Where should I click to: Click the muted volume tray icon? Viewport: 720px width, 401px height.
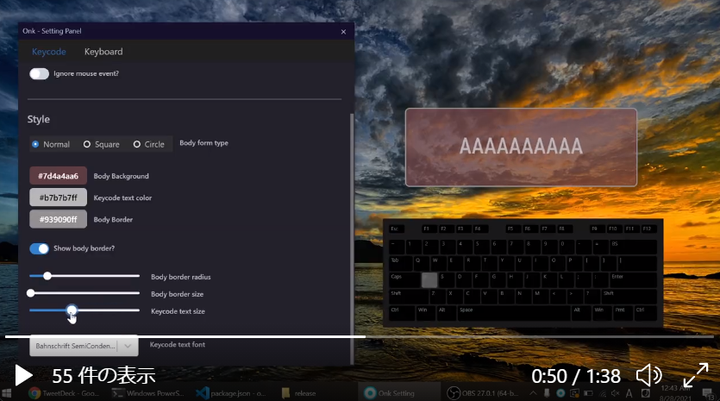pos(615,393)
